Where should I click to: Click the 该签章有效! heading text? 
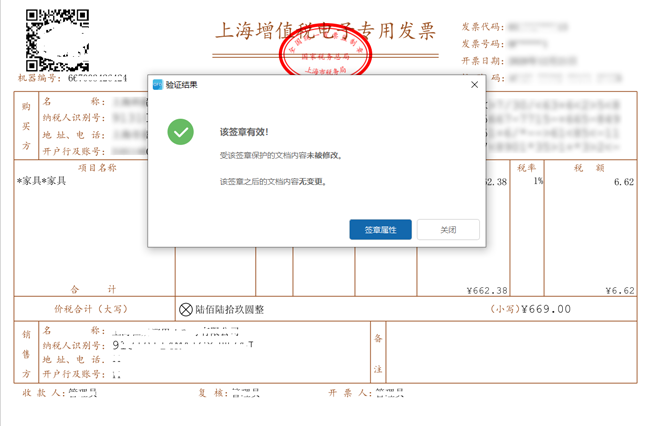pos(244,131)
